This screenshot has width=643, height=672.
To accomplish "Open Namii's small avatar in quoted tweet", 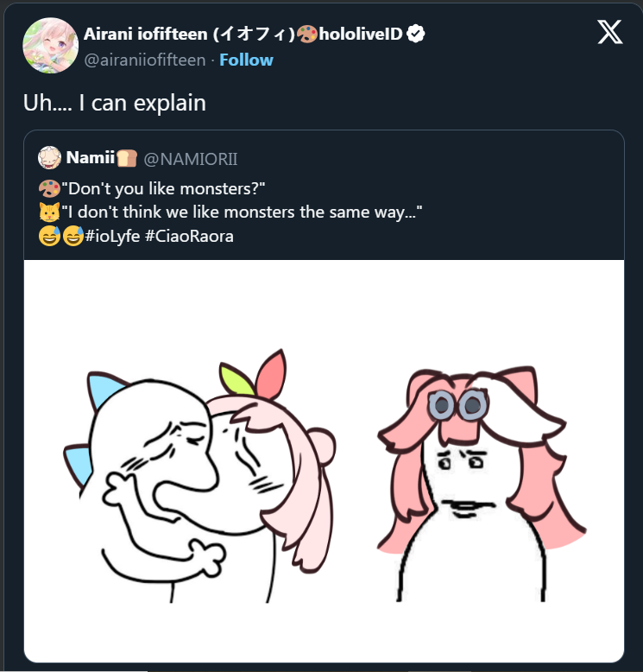I will [x=49, y=158].
